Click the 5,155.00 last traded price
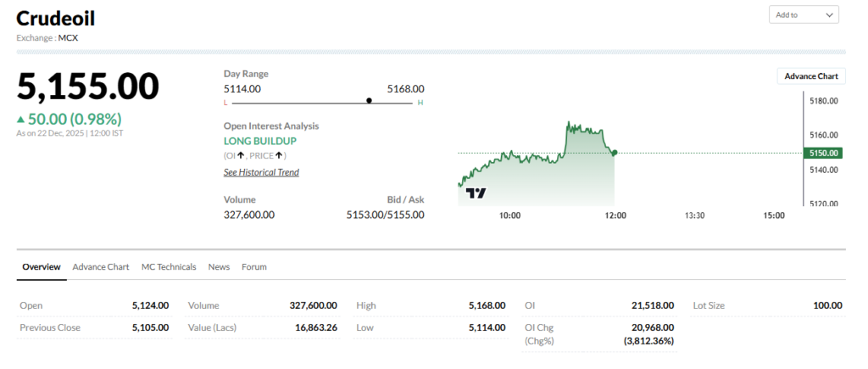 tap(88, 87)
